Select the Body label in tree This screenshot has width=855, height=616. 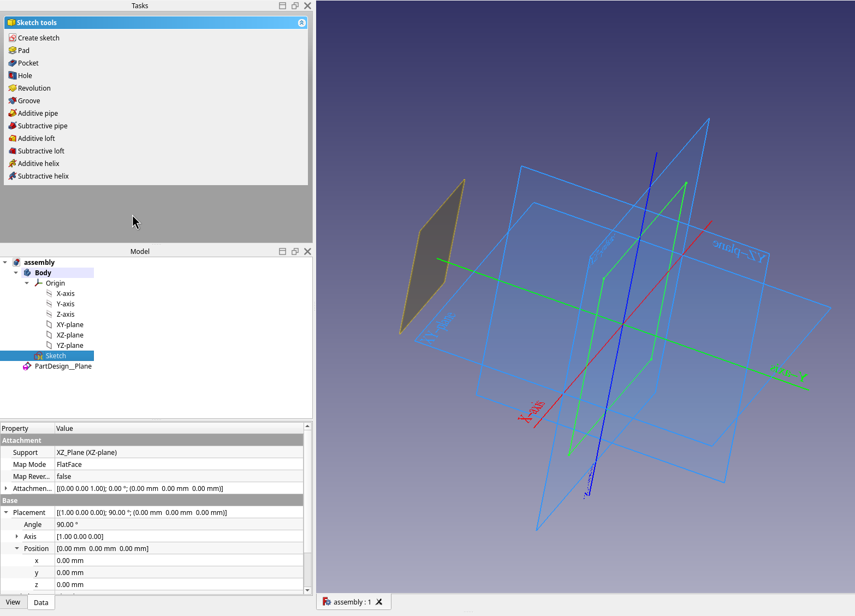pos(43,273)
